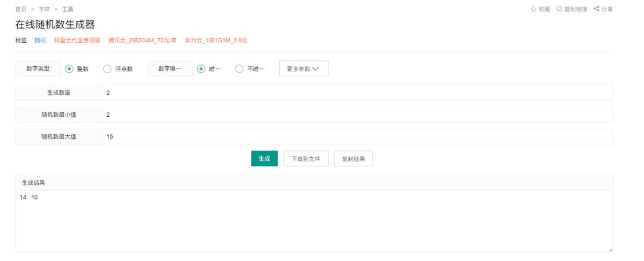Click the 随机数最大值 label cell

click(x=58, y=136)
